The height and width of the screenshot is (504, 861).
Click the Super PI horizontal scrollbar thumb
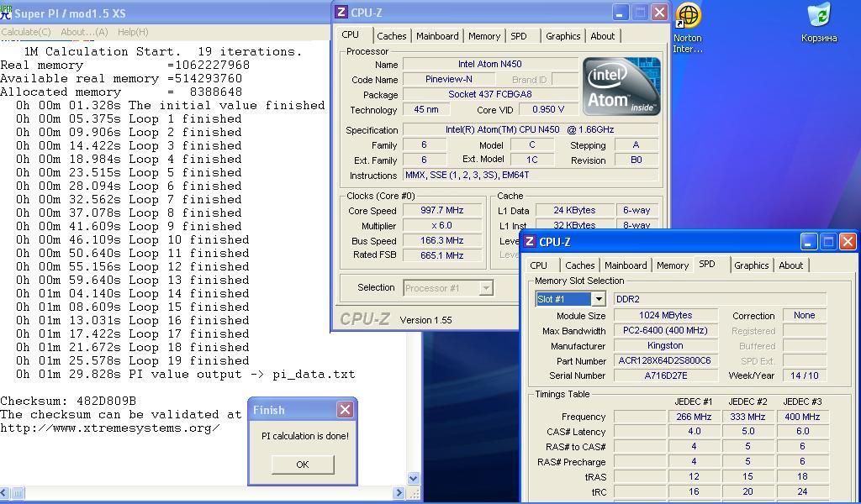[18, 492]
